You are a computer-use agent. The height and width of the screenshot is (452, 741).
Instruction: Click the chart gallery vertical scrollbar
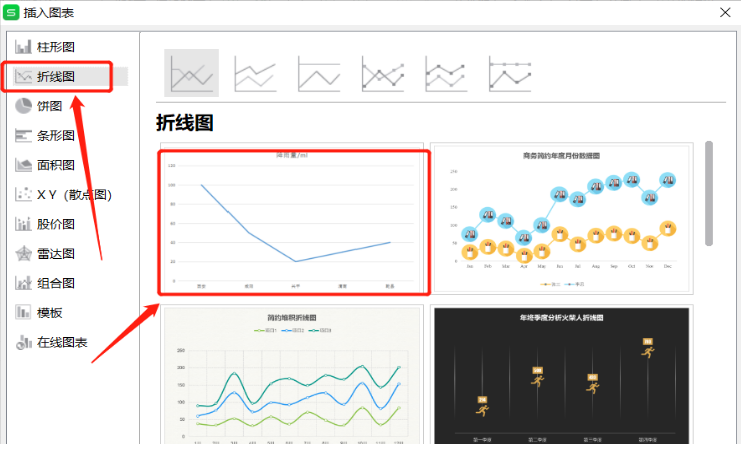tap(709, 193)
